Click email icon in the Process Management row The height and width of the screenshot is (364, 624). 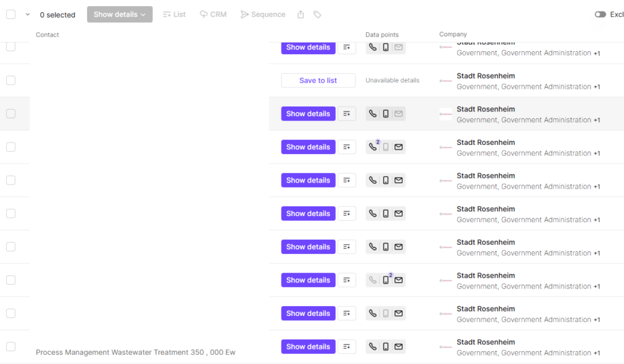399,346
